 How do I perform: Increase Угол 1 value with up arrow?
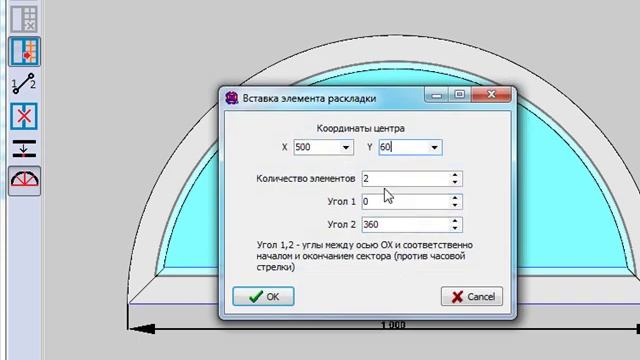(x=455, y=198)
